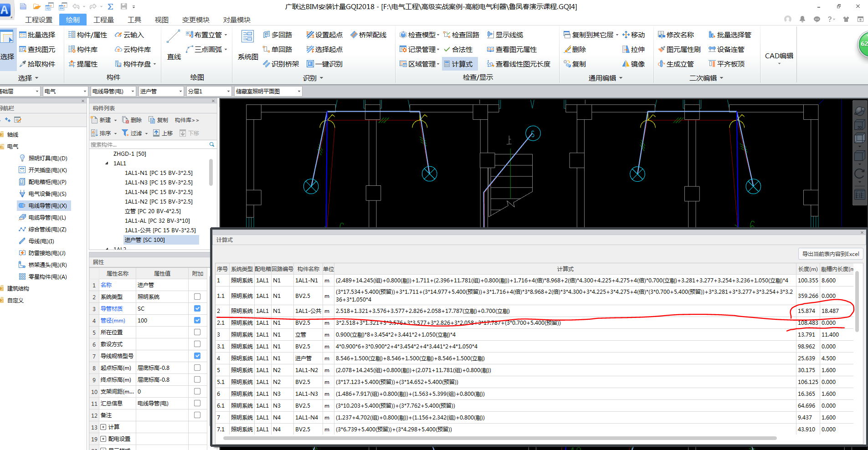The width and height of the screenshot is (868, 450).
Task: Click the 移动 move tool
Action: point(633,35)
